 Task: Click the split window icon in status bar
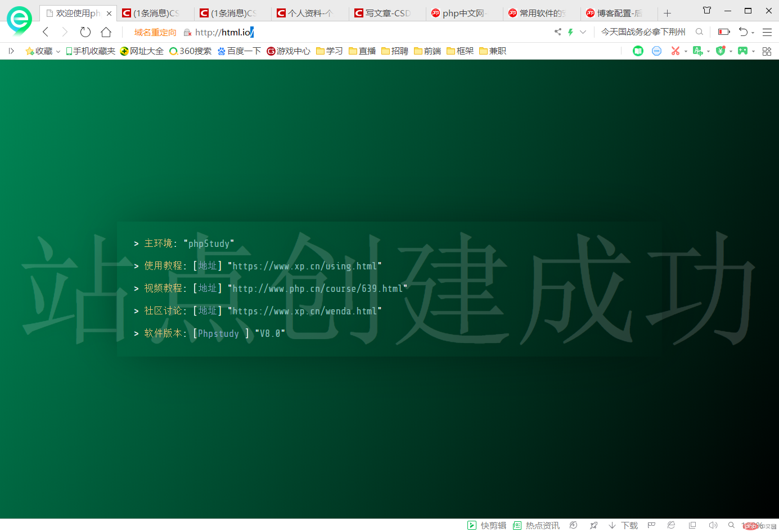point(692,525)
